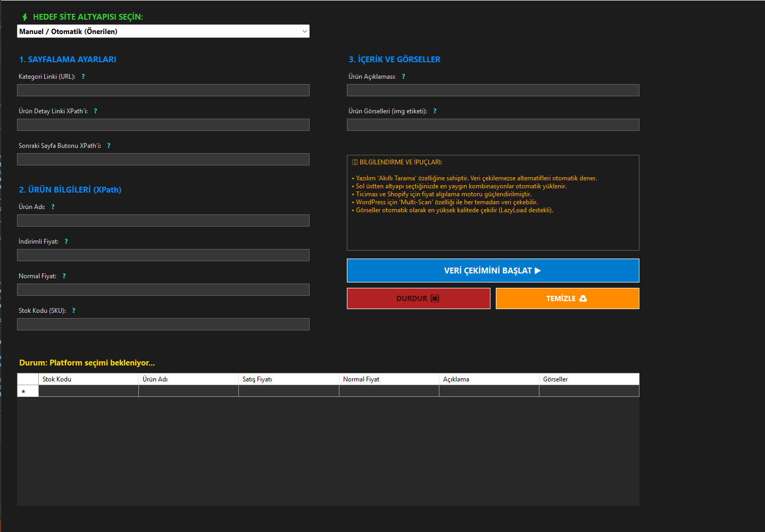This screenshot has height=532, width=765.
Task: Focus the Ürün Görselleri input field
Action: [493, 125]
